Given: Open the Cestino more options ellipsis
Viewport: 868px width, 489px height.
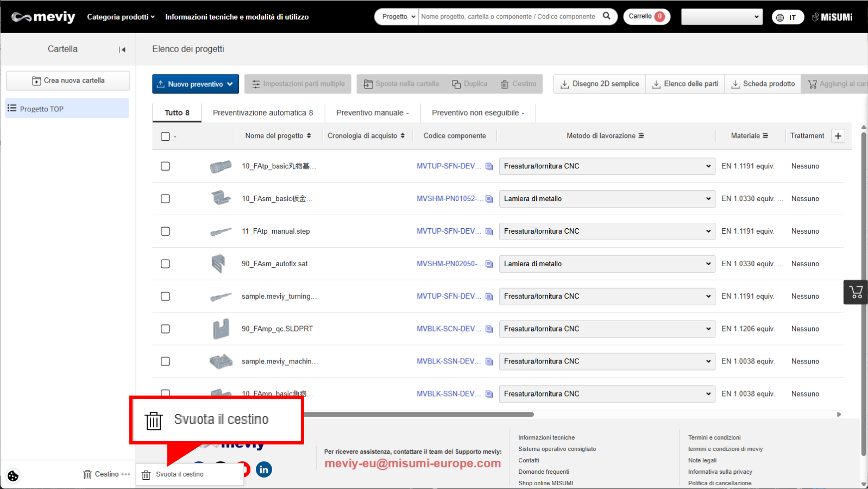Looking at the screenshot, I should point(126,474).
